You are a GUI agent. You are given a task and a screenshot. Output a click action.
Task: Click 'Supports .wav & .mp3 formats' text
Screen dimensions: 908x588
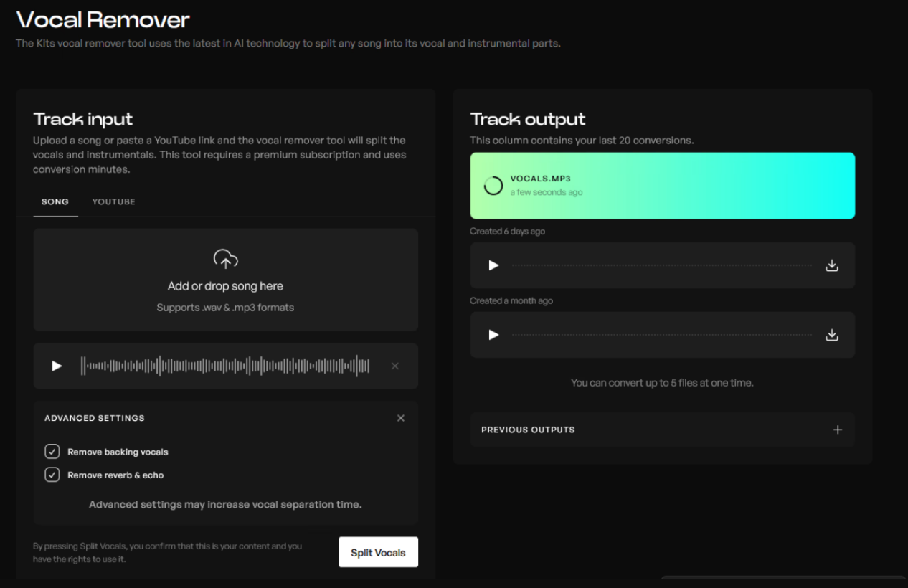(225, 308)
